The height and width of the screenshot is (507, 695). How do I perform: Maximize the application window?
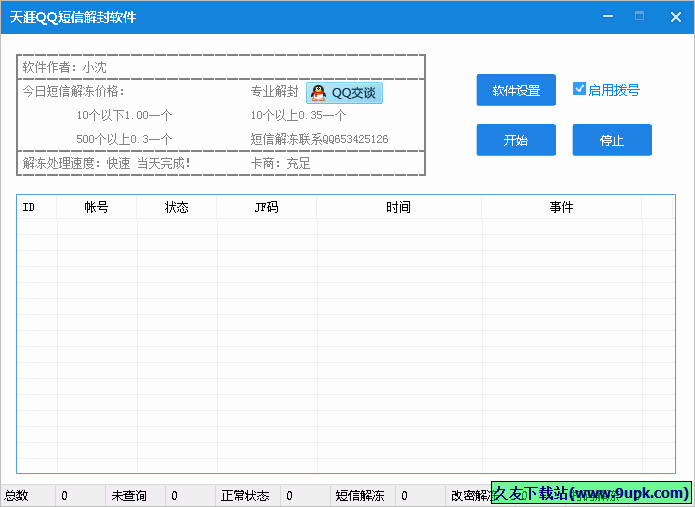[x=639, y=16]
